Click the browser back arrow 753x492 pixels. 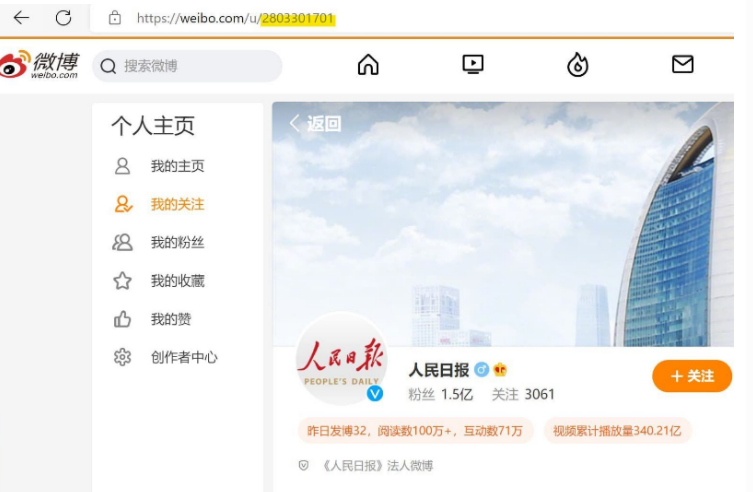(21, 18)
